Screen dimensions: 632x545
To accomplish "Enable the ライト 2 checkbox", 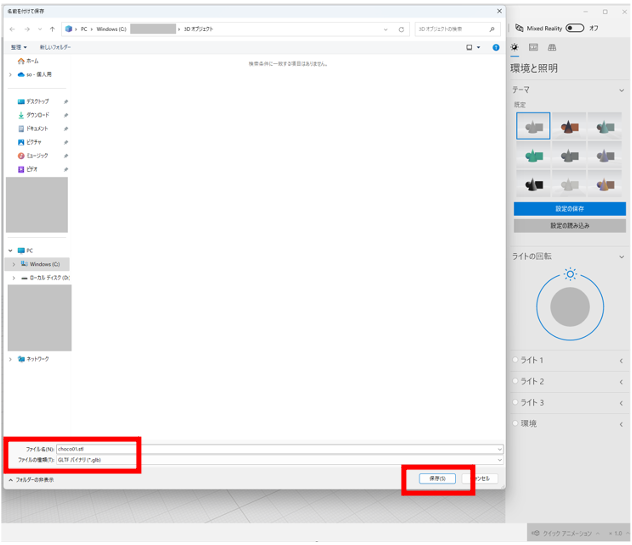I will point(516,381).
